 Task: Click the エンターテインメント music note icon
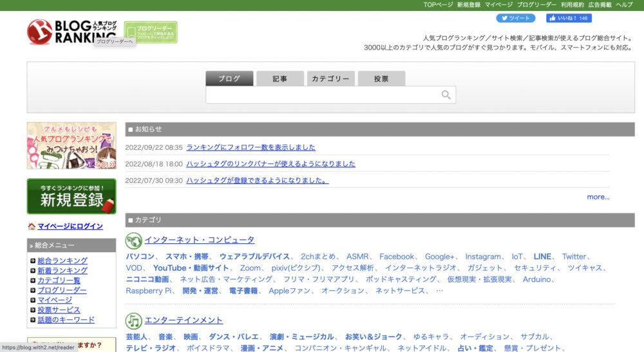click(x=133, y=321)
